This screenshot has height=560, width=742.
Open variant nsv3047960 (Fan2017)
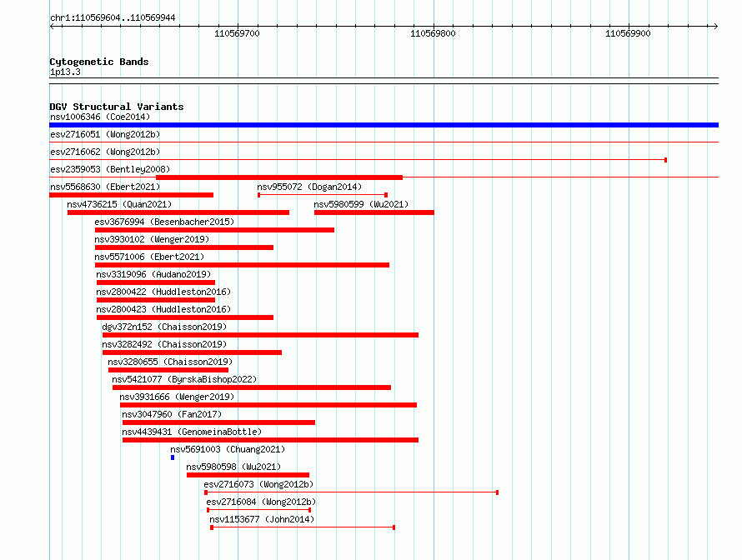pos(172,414)
